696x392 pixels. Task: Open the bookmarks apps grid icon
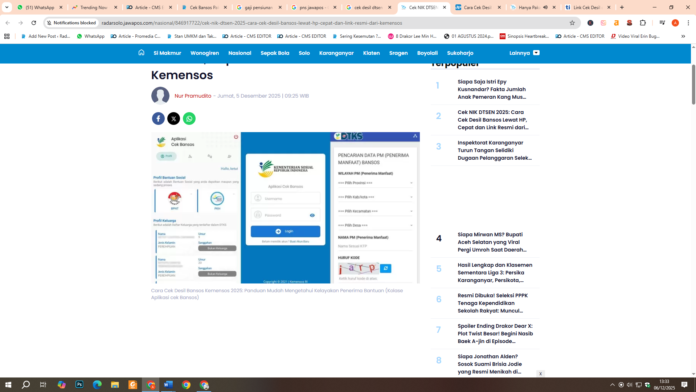coord(7,36)
